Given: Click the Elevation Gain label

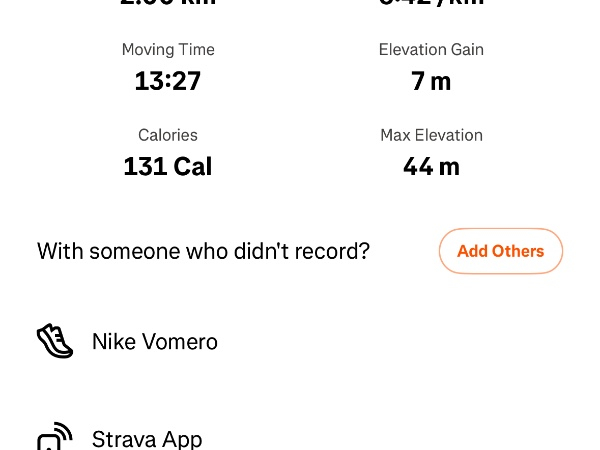Looking at the screenshot, I should (431, 50).
